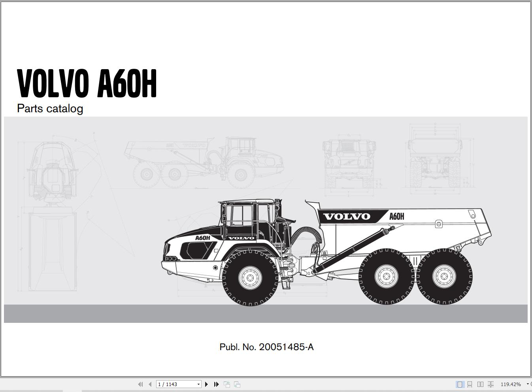Enable the two-page scrolling layout icon
532x392 pixels.
coord(490,384)
